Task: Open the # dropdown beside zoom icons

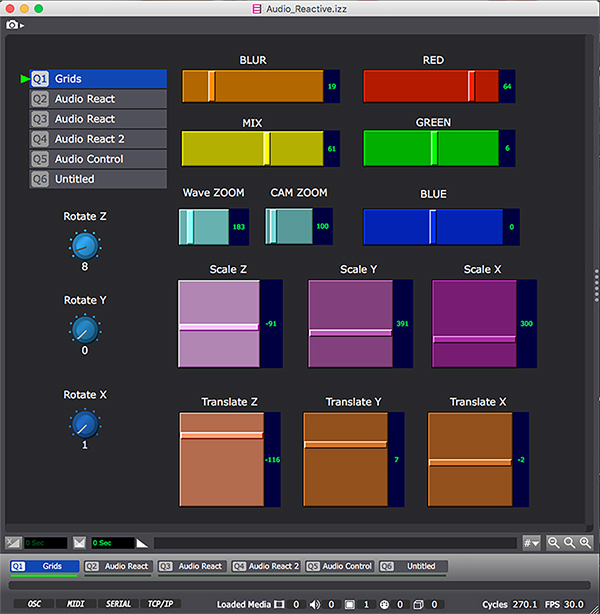Action: click(x=531, y=542)
